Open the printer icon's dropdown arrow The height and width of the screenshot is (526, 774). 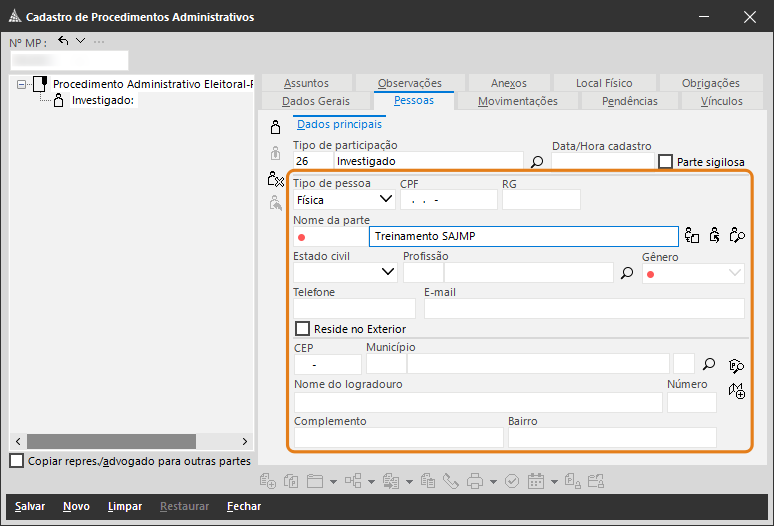coord(493,482)
